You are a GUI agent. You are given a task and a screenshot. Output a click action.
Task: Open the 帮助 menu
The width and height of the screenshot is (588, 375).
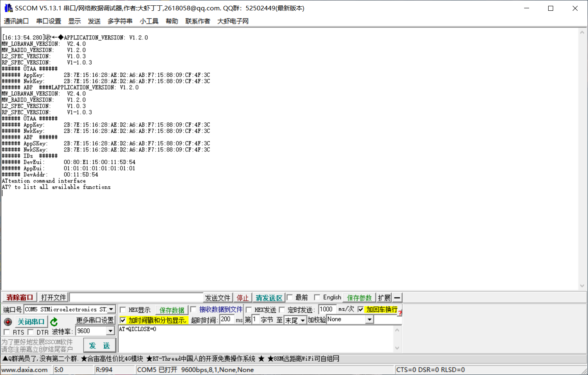click(x=172, y=21)
